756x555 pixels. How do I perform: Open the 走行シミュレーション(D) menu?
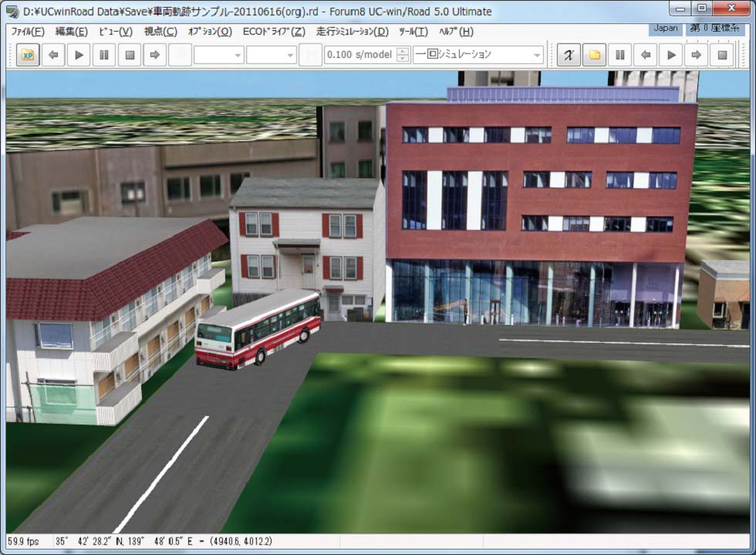pyautogui.click(x=352, y=32)
